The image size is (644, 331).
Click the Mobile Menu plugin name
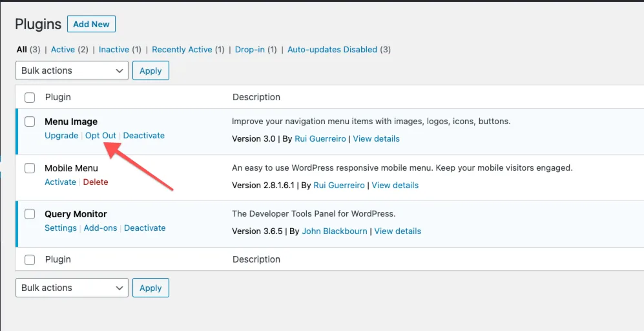click(72, 168)
